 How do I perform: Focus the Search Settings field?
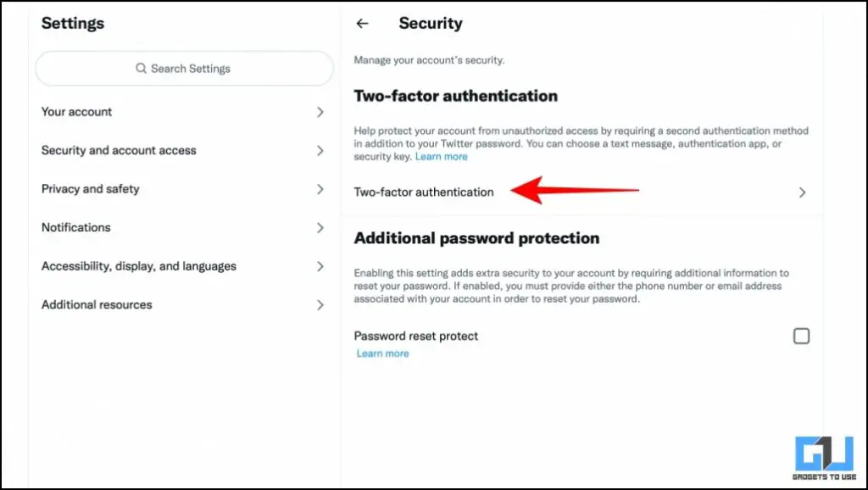click(184, 68)
